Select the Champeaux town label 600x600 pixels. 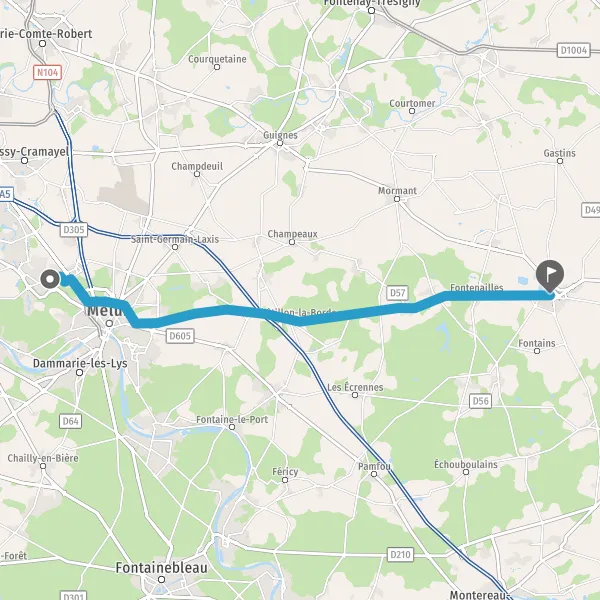coord(292,234)
